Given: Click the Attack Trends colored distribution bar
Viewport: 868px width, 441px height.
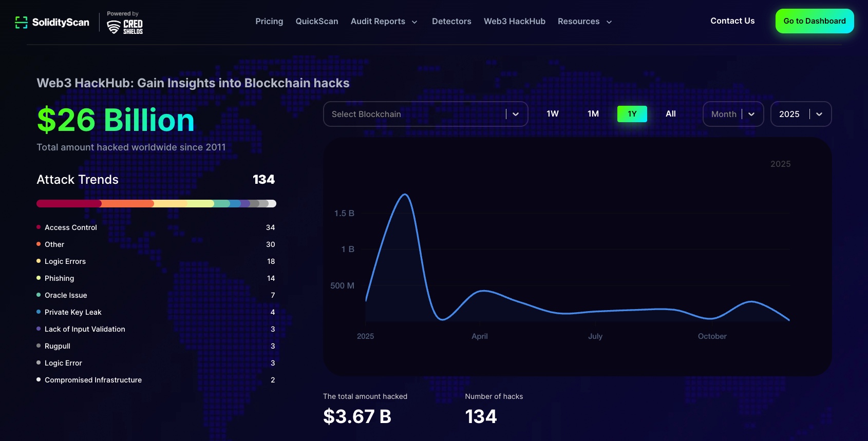Looking at the screenshot, I should (x=156, y=204).
